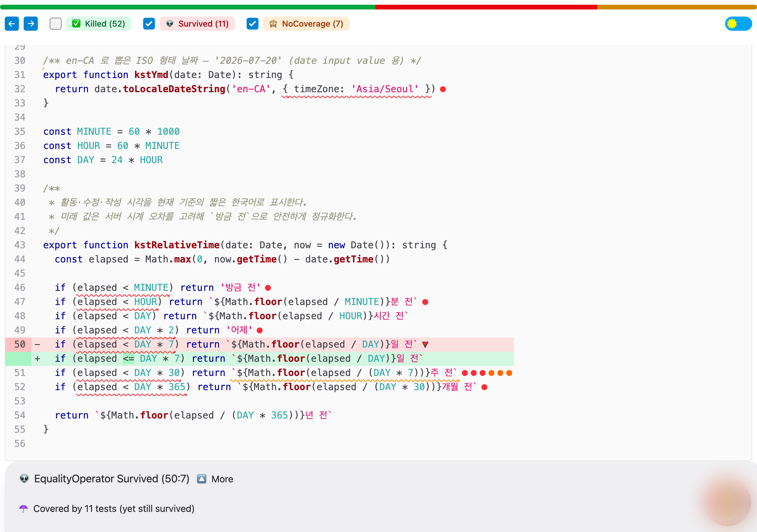Click the NoCoverage (7) label badge
The height and width of the screenshot is (532, 757).
tap(306, 23)
